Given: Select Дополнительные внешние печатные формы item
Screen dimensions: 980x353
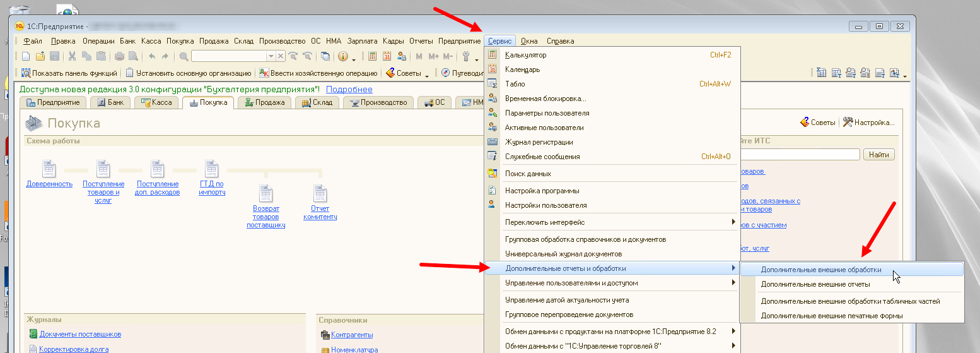Looking at the screenshot, I should point(852,315).
